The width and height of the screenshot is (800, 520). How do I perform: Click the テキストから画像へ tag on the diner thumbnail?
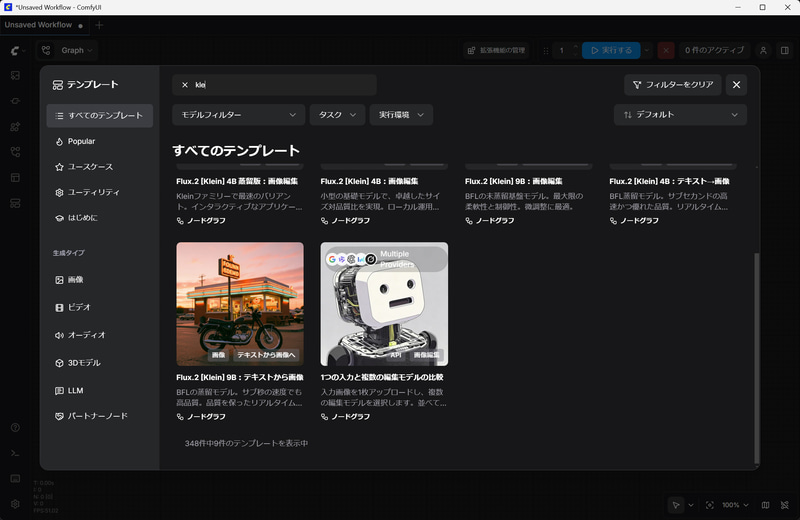[x=266, y=355]
